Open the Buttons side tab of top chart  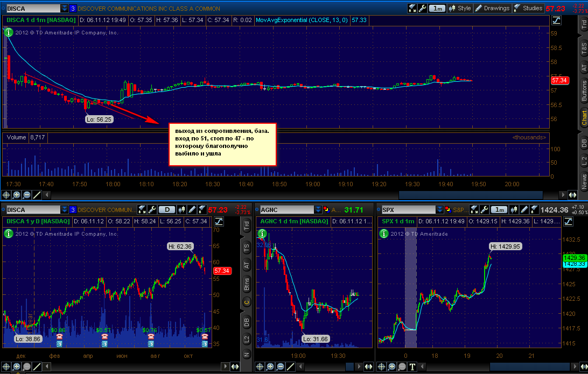tap(584, 91)
